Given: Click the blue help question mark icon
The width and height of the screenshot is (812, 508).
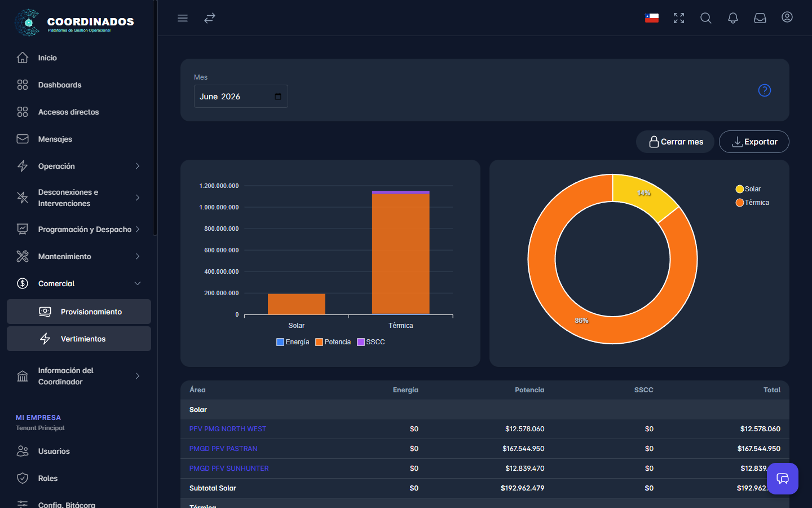Looking at the screenshot, I should coord(765,90).
